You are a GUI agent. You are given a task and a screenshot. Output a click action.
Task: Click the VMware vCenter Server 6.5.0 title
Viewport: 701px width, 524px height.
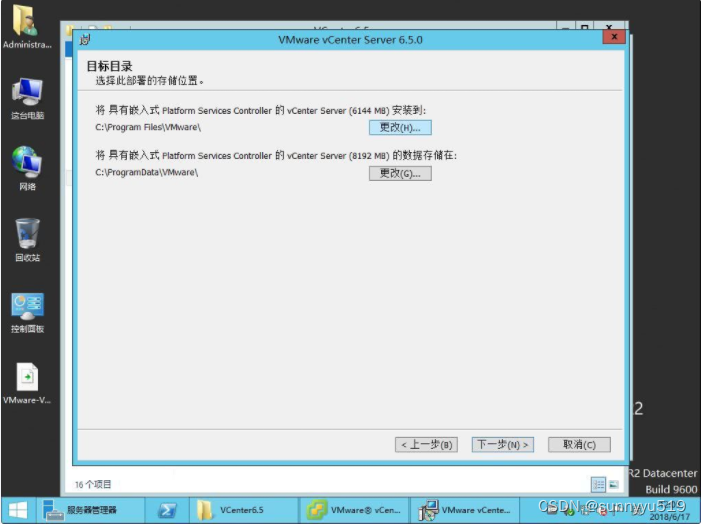[350, 40]
